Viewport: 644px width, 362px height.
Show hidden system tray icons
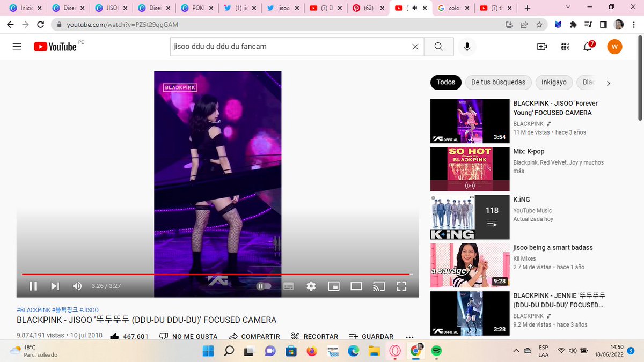tap(516, 351)
